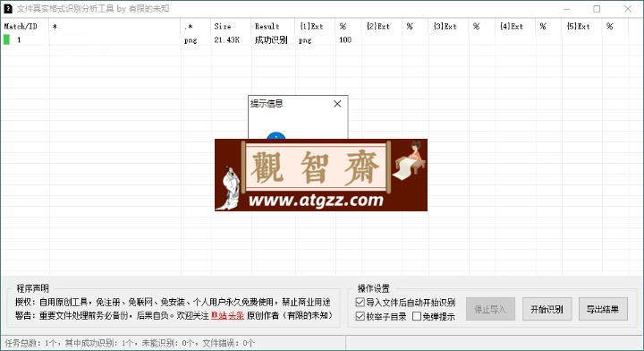644x351 pixels.
Task: Open the B站头条 red link
Action: coord(227,315)
